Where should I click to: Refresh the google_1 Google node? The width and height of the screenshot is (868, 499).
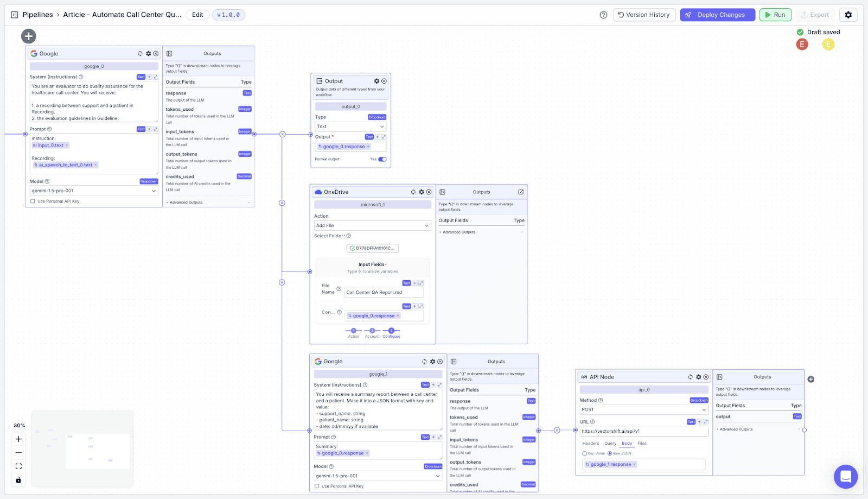click(424, 362)
